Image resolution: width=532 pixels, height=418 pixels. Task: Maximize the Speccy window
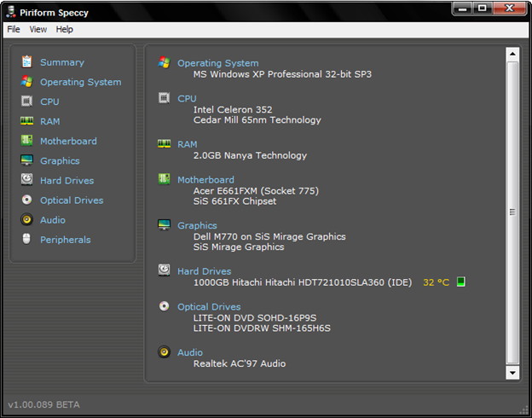tap(483, 9)
